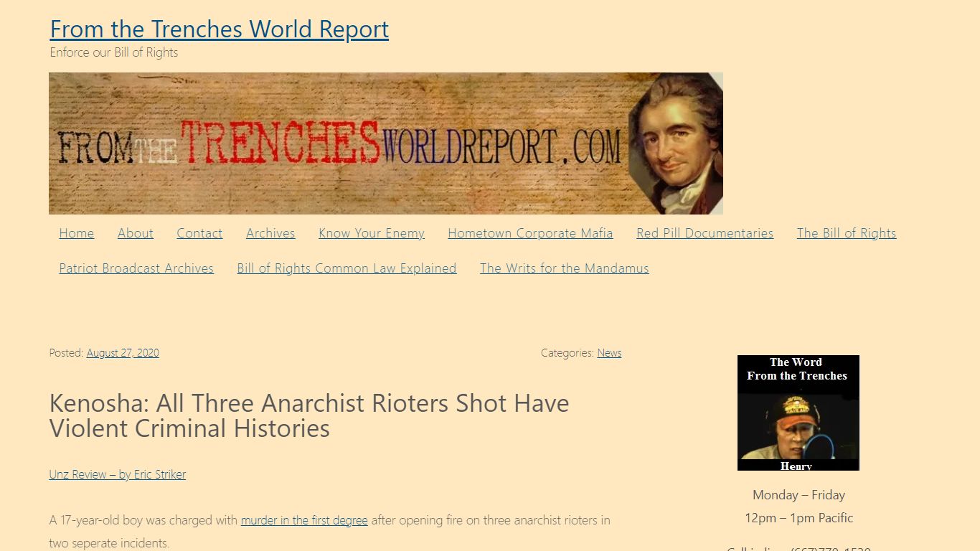Open Know Your Enemy page
Image resolution: width=980 pixels, height=551 pixels.
pos(372,233)
